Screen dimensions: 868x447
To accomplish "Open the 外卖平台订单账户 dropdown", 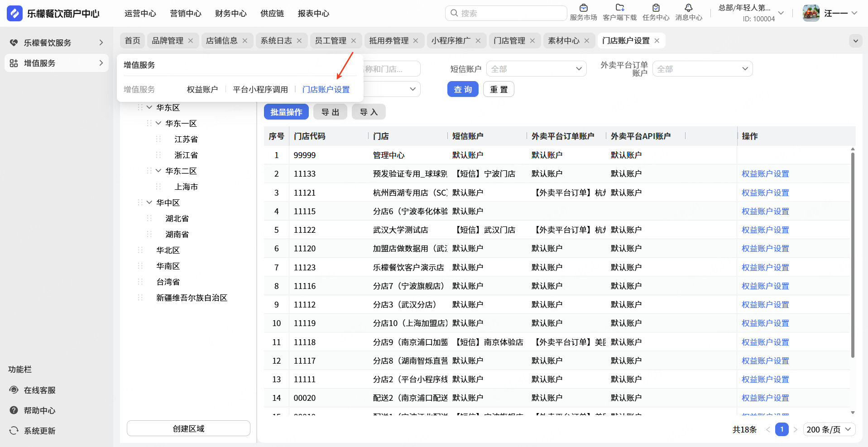I will (x=702, y=69).
